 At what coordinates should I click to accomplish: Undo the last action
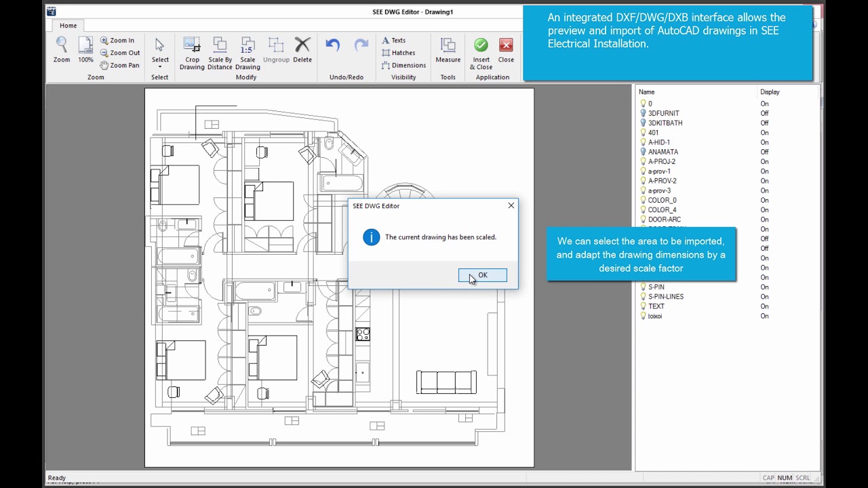click(x=332, y=45)
